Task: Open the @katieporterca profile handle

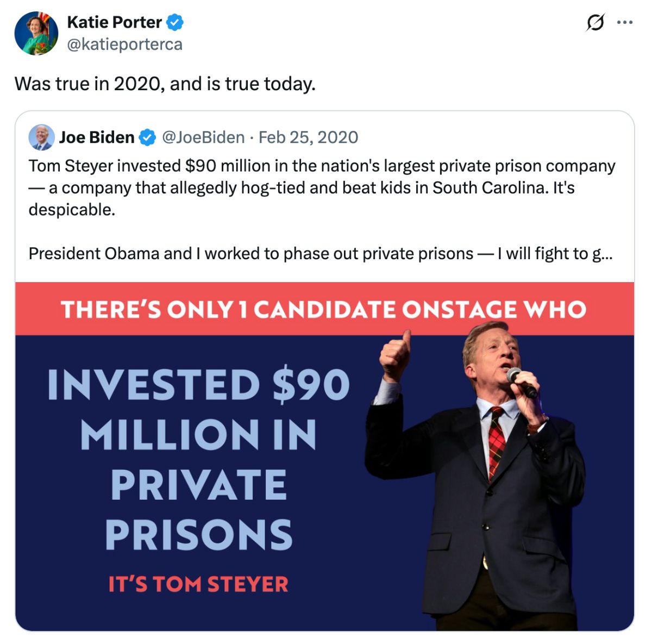Action: click(x=124, y=45)
